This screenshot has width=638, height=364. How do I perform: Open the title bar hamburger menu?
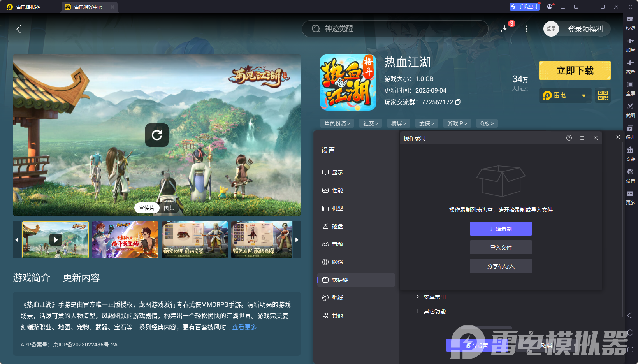(563, 7)
